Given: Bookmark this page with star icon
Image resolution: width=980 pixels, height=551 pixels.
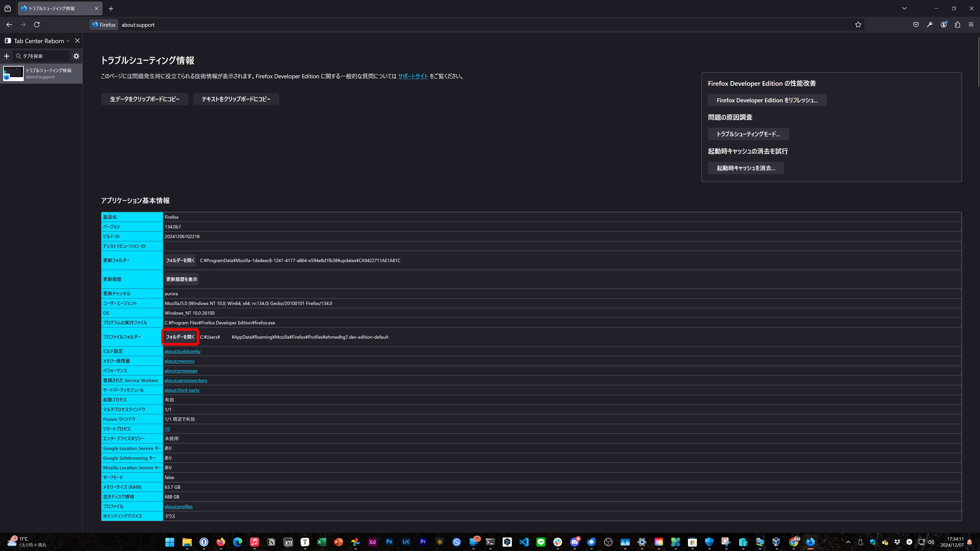Looking at the screenshot, I should pyautogui.click(x=858, y=25).
